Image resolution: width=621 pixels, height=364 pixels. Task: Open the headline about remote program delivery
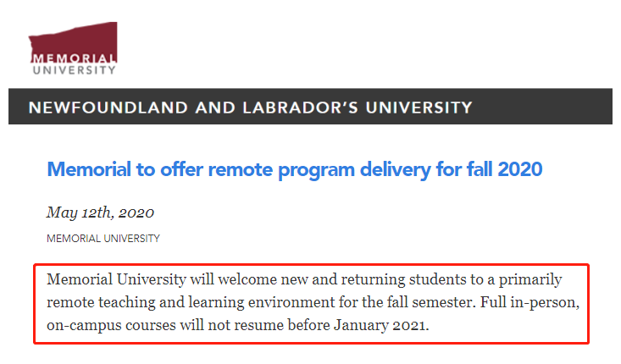click(294, 168)
